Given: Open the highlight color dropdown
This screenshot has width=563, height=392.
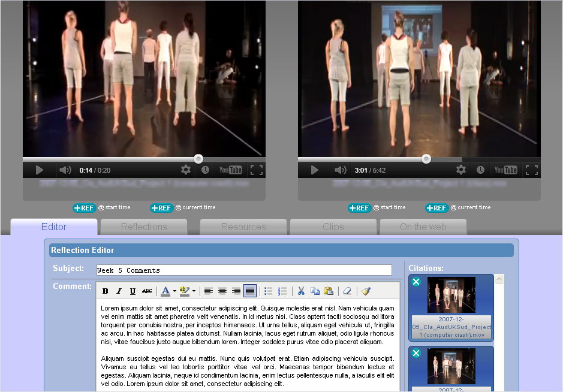Looking at the screenshot, I should point(194,291).
